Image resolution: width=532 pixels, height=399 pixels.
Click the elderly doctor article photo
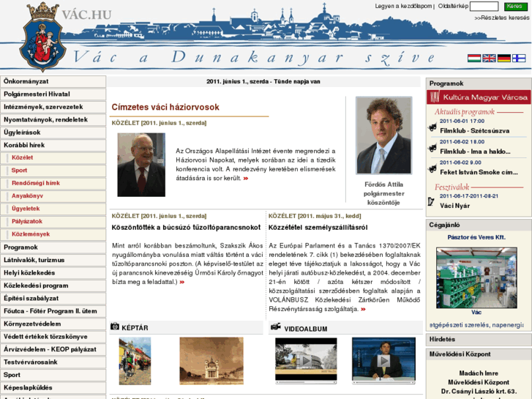point(141,165)
